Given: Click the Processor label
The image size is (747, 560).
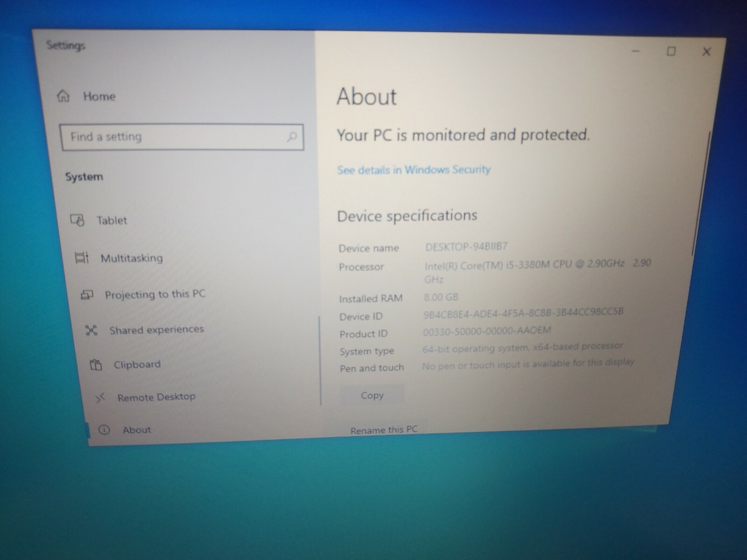Looking at the screenshot, I should 361,267.
